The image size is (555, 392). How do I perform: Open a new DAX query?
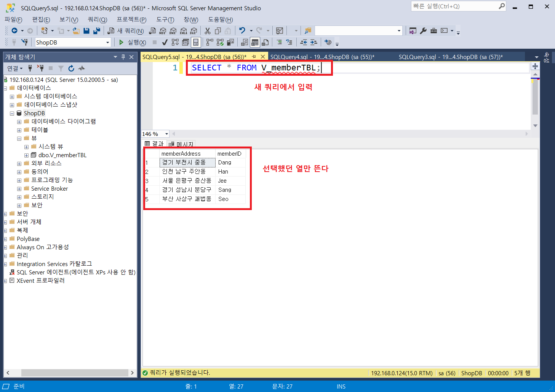194,31
